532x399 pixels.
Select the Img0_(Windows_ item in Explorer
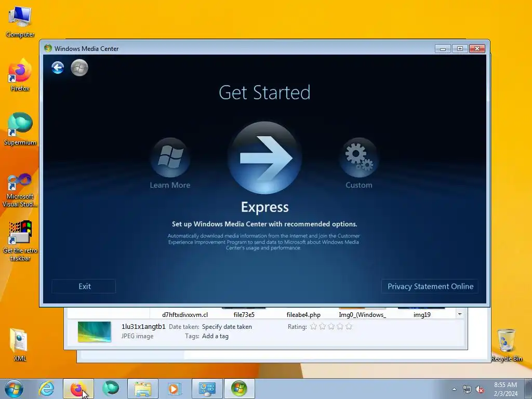(362, 314)
